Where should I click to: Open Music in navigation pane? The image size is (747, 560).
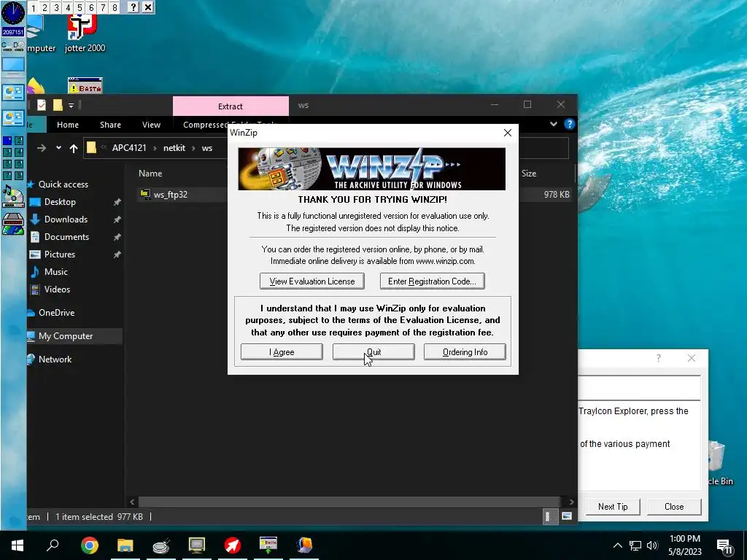point(55,272)
